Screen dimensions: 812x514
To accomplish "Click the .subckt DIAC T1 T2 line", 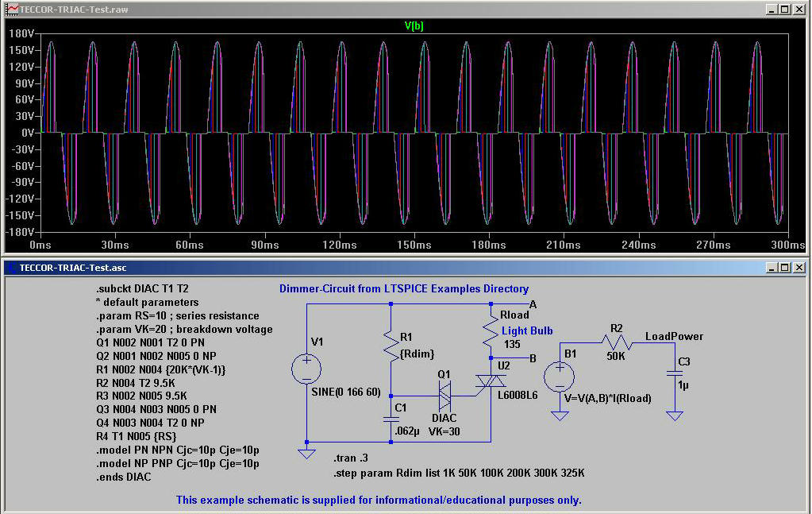I will coord(142,288).
